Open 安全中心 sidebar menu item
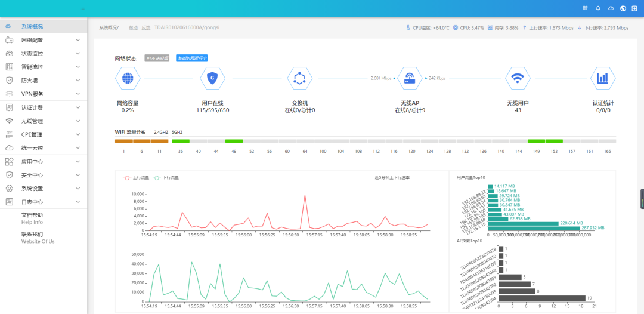Viewport: 644px width, 314px height. coord(44,175)
